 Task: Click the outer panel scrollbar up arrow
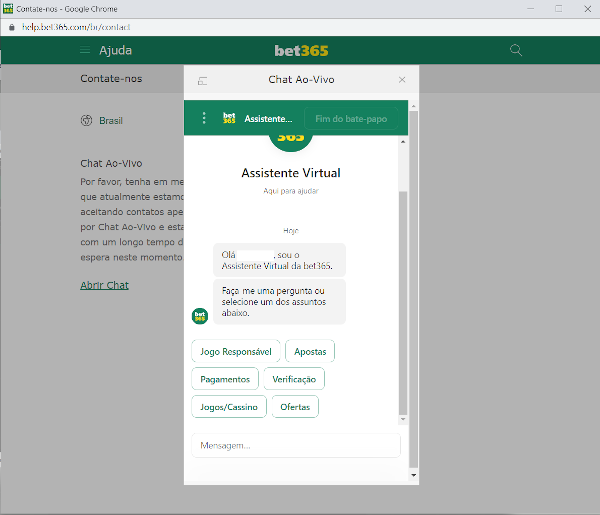(x=413, y=106)
